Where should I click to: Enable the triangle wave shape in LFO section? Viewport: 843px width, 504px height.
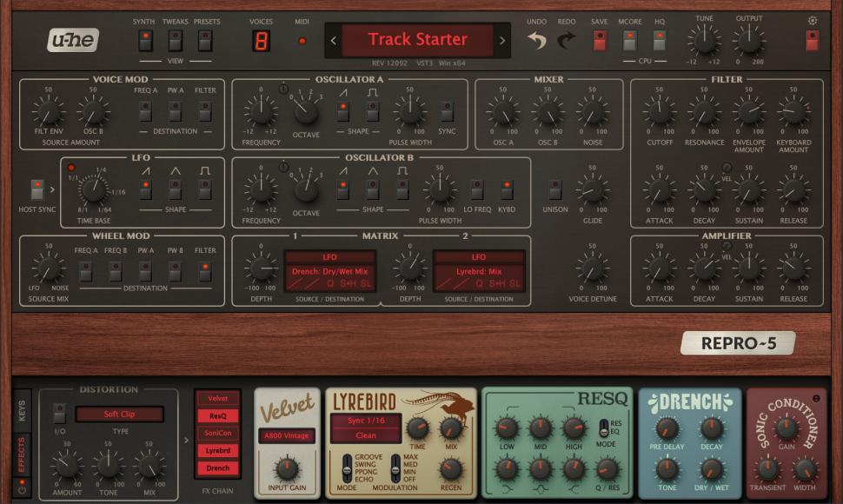[x=176, y=189]
